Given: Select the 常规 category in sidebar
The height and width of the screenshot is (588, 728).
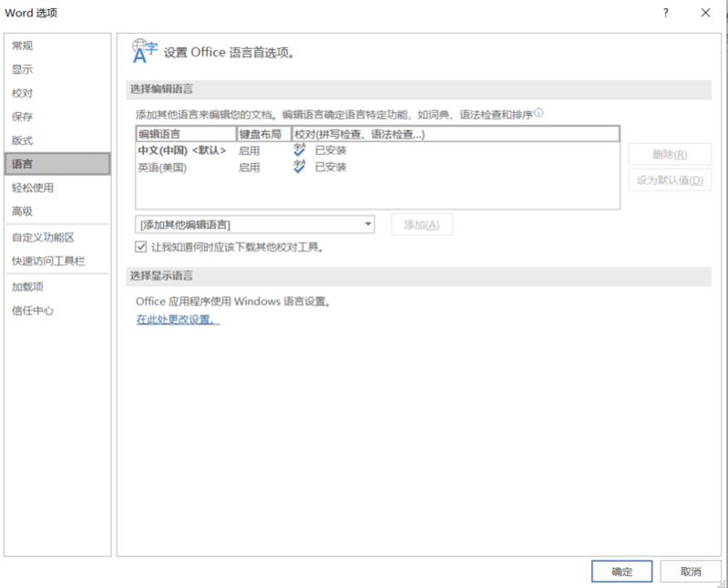Looking at the screenshot, I should click(23, 46).
